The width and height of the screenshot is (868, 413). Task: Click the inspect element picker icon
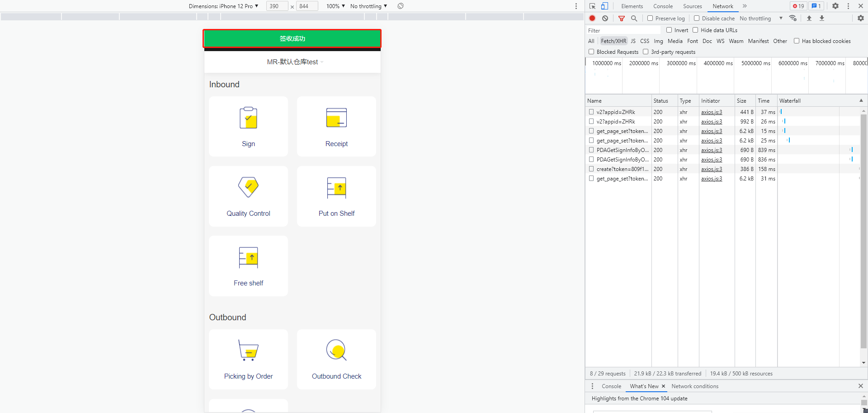point(592,6)
